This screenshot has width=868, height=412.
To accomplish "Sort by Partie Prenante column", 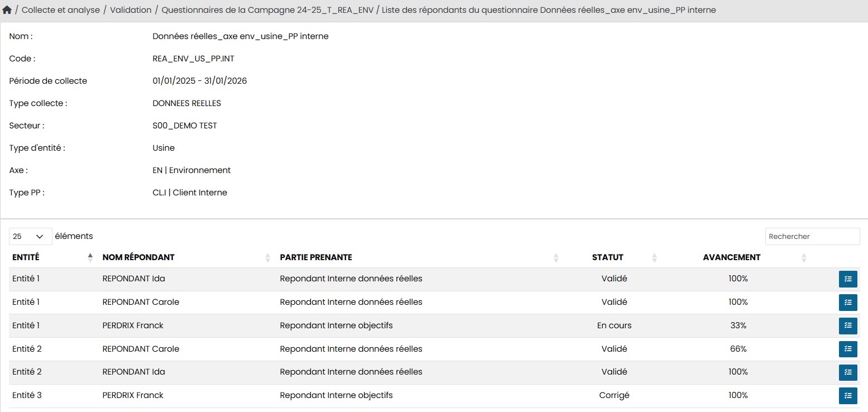I will (555, 257).
